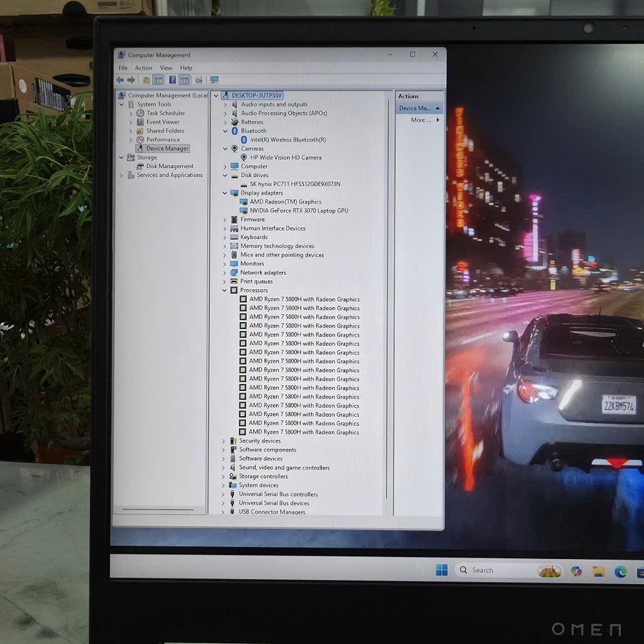Select the Software components category
The height and width of the screenshot is (644, 644).
(268, 450)
